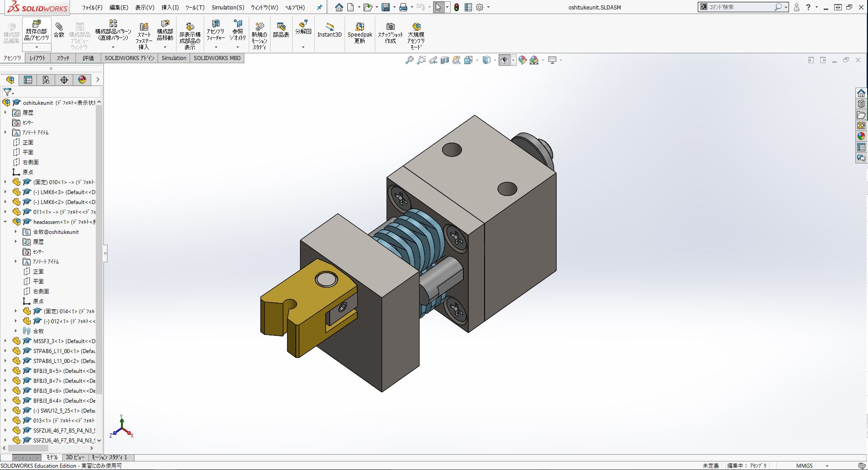
Task: Open SOLIDWORKS Resources task pane
Action: (x=861, y=93)
